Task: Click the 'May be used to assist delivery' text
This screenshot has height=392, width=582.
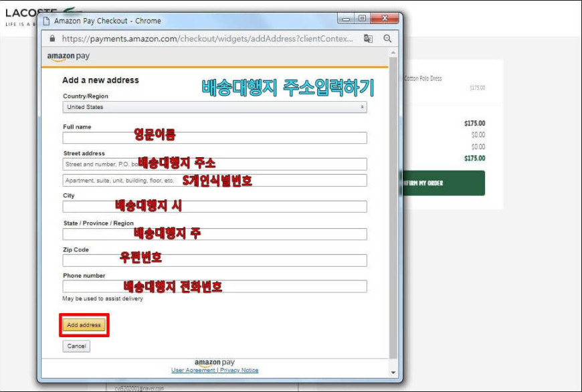Action: coord(102,298)
